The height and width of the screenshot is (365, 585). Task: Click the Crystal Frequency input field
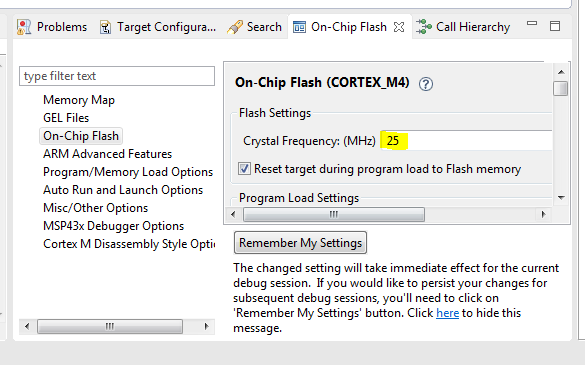[466, 141]
